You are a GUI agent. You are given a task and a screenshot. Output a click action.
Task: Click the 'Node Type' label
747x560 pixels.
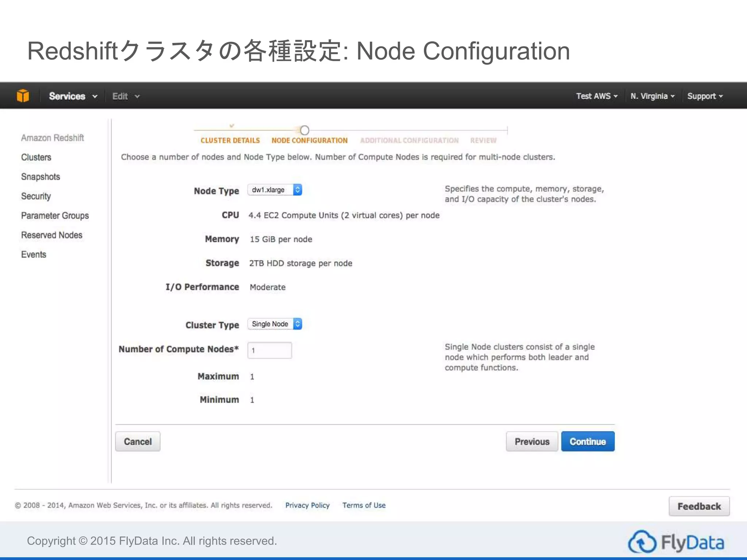point(216,191)
